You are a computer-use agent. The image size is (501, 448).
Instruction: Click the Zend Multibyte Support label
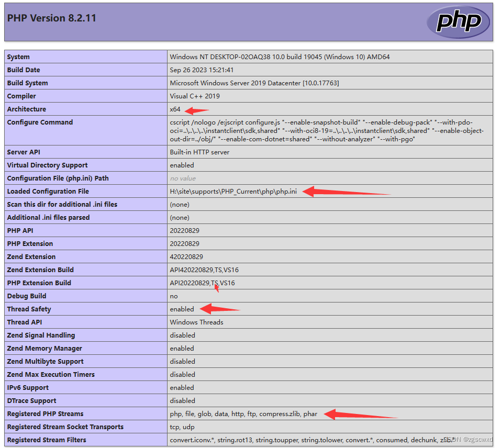click(x=45, y=362)
